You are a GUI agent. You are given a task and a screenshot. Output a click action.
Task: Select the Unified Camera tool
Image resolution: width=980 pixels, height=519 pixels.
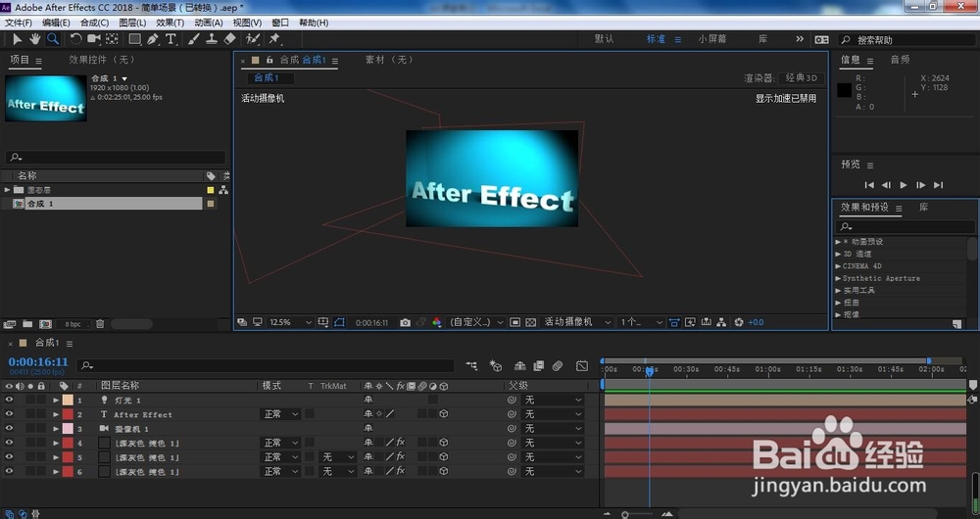point(94,39)
